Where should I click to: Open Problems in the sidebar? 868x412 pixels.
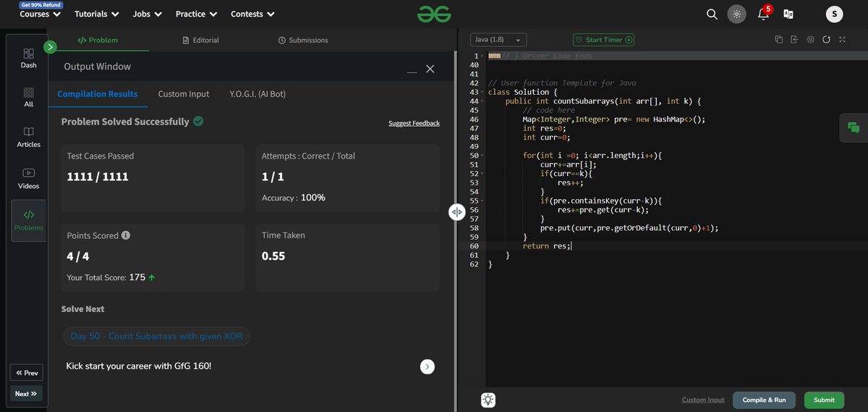point(28,220)
